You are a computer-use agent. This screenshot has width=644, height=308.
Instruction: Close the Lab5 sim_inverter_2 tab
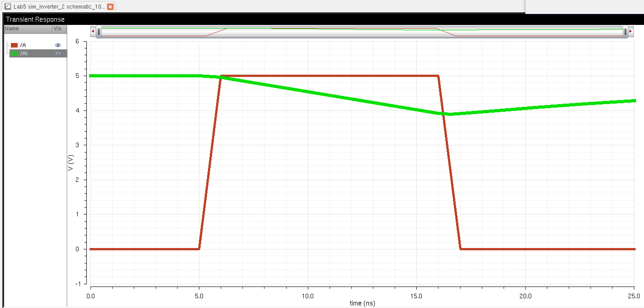tap(110, 7)
